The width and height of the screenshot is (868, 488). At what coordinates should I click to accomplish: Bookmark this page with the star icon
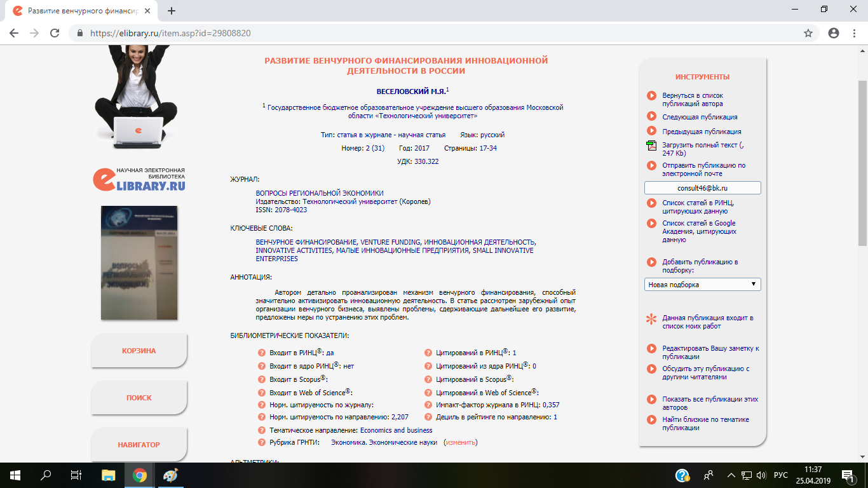tap(808, 33)
